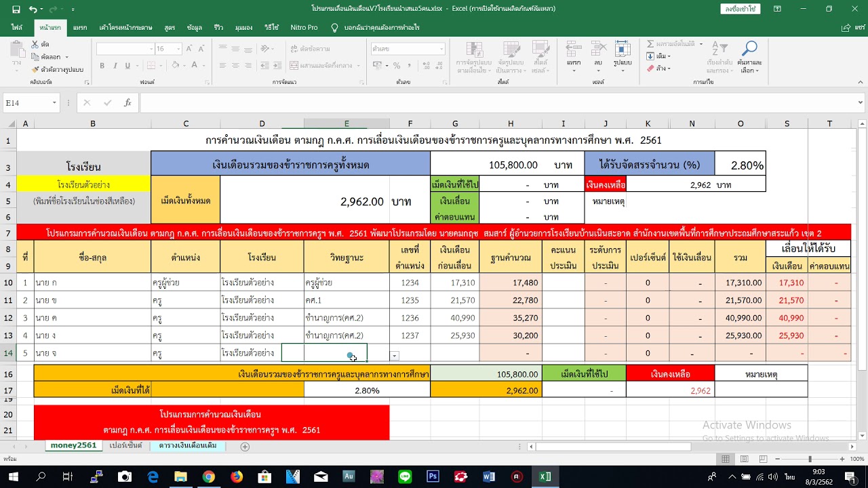Click AutoSum sigma icon
The width and height of the screenshot is (868, 488).
[x=650, y=43]
